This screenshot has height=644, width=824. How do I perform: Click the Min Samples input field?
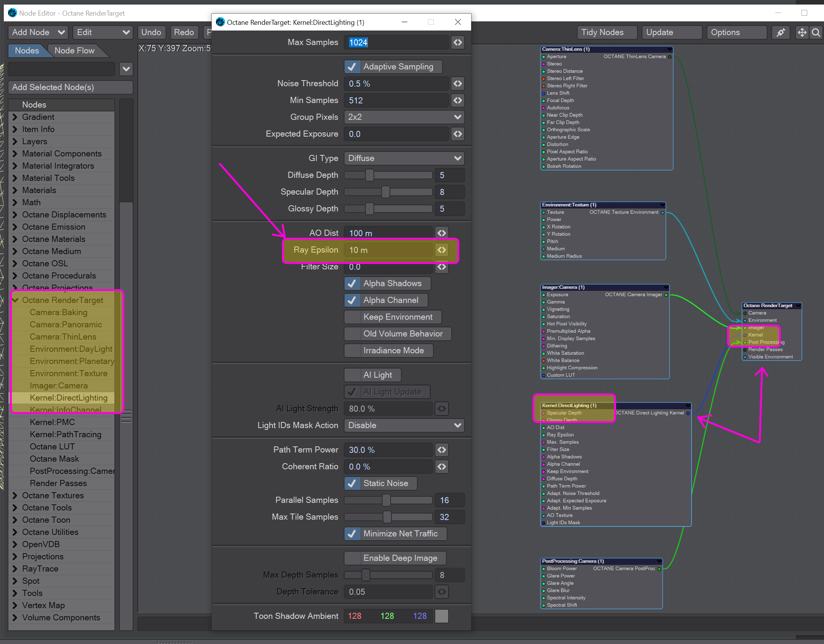click(x=396, y=100)
